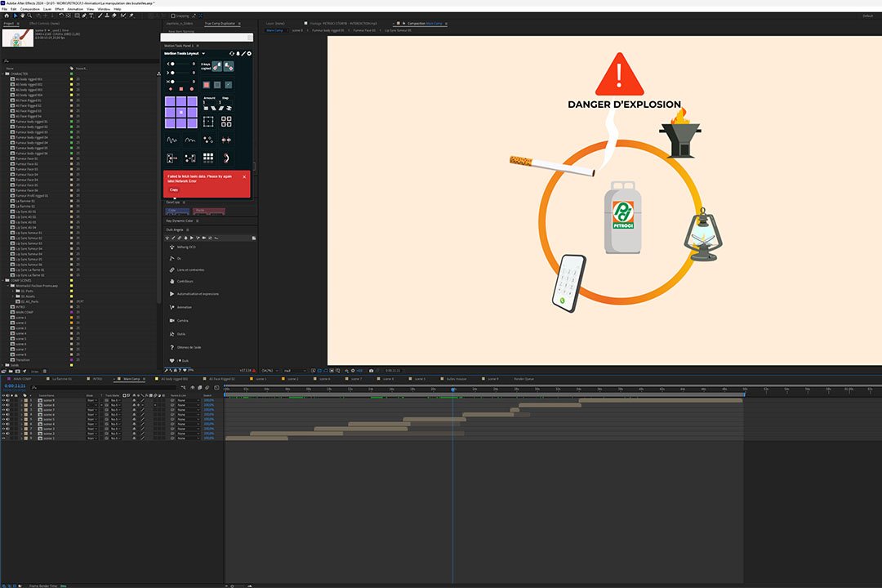Click second Motion Tools slider handle
The height and width of the screenshot is (588, 882).
(172, 73)
